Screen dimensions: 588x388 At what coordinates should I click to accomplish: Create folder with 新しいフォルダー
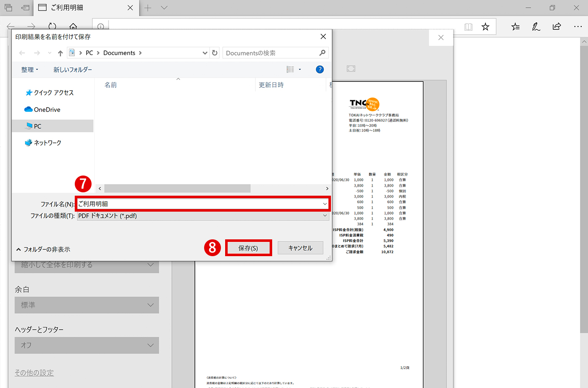[x=73, y=70]
